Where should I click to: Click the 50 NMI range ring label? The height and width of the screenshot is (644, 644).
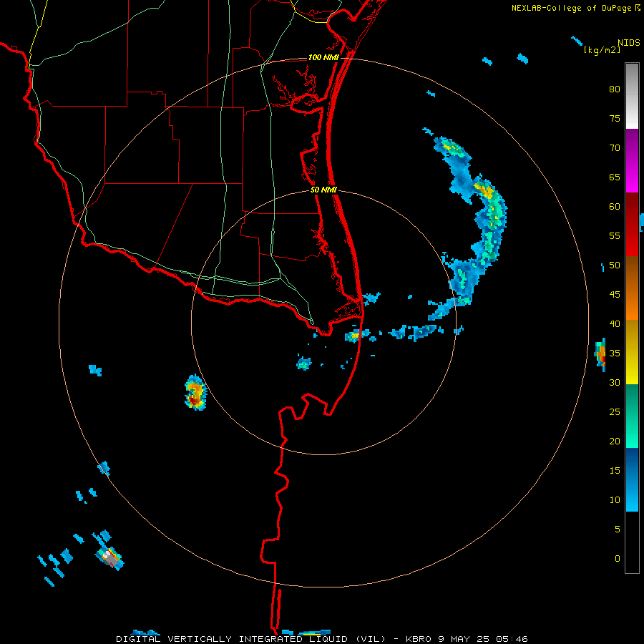coord(323,190)
